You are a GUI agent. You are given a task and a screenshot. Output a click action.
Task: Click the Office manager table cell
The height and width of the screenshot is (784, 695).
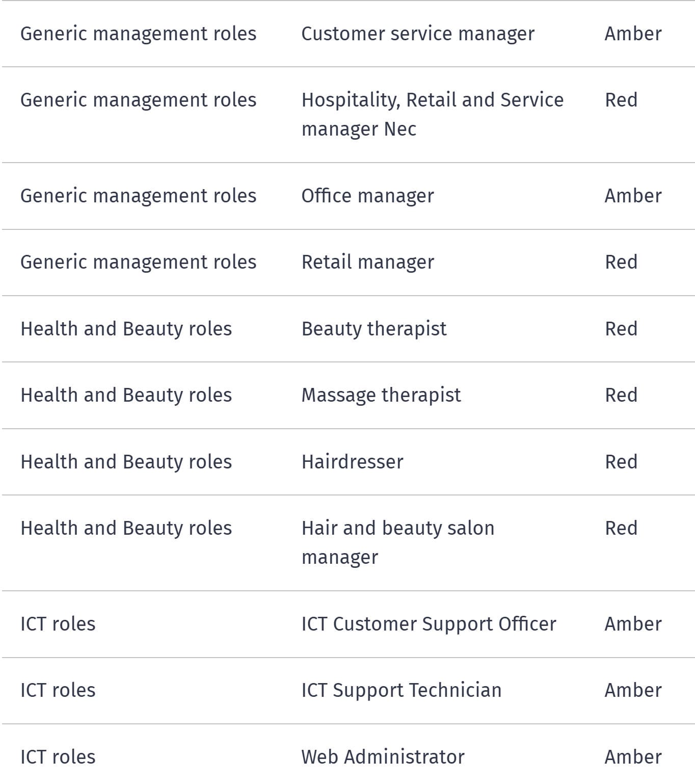pos(367,196)
